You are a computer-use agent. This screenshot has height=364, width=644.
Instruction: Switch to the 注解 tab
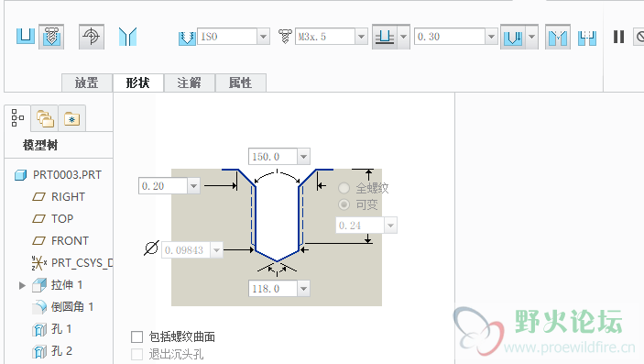click(190, 83)
